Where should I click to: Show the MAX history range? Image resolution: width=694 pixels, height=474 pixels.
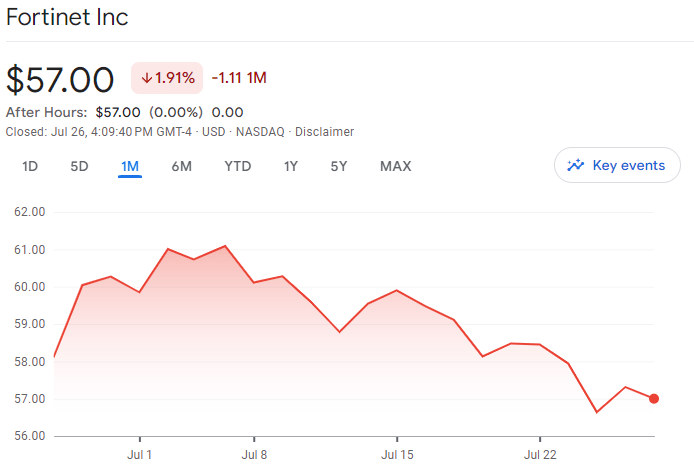click(396, 166)
